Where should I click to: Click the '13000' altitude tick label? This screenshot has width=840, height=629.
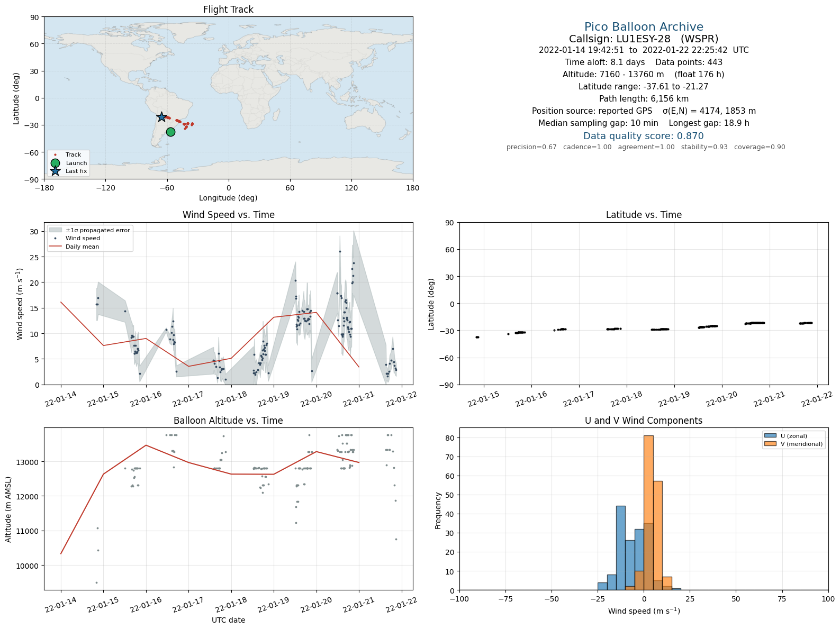tap(29, 462)
